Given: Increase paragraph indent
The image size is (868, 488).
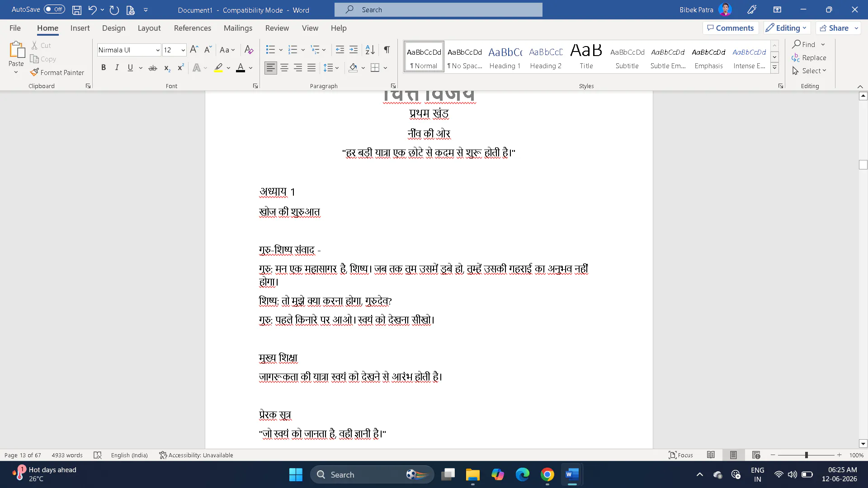Looking at the screenshot, I should coord(354,50).
